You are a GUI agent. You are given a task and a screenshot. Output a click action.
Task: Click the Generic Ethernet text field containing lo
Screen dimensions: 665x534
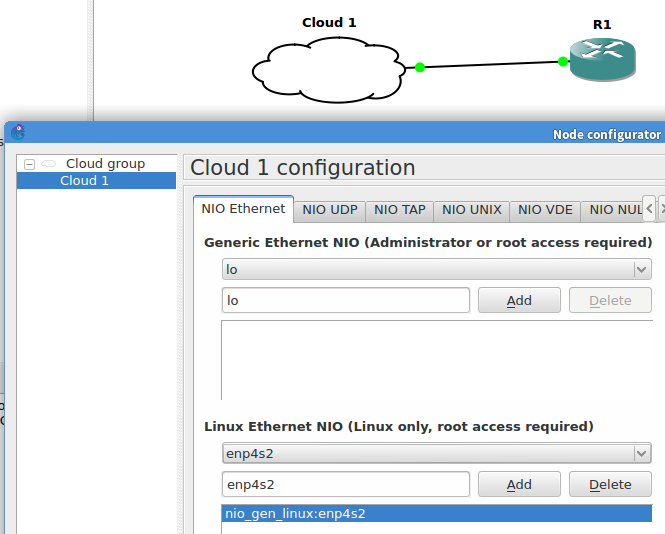(346, 300)
